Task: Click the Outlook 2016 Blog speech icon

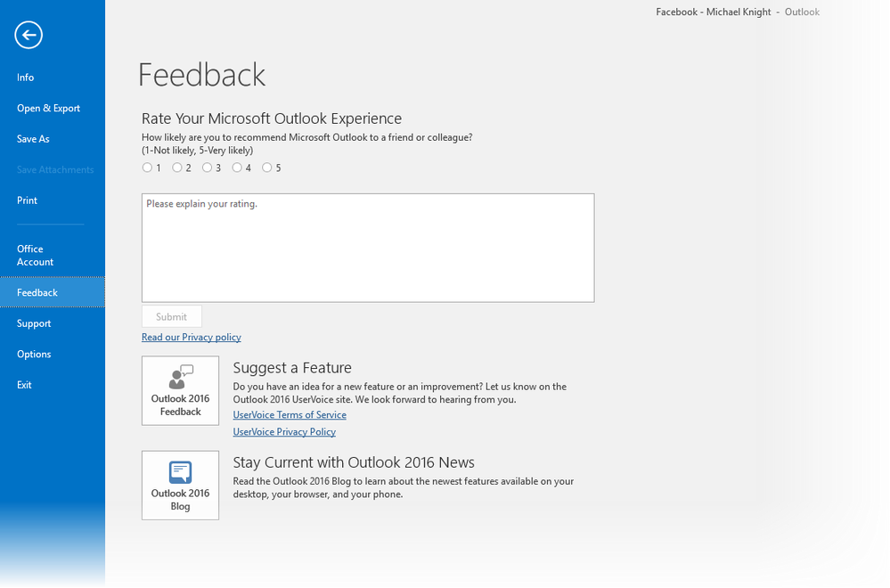Action: [x=181, y=471]
